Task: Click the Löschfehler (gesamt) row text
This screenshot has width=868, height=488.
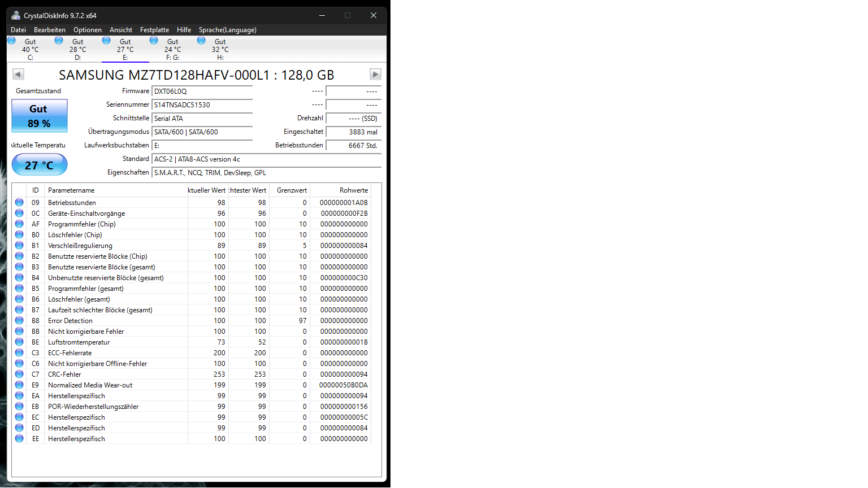Action: point(79,299)
